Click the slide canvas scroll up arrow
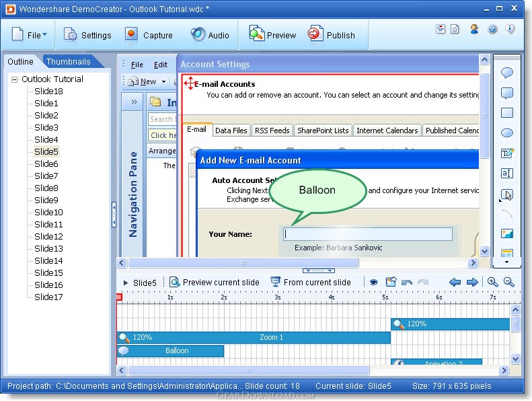Screen dimensions: 532x401 pyautogui.click(x=484, y=60)
